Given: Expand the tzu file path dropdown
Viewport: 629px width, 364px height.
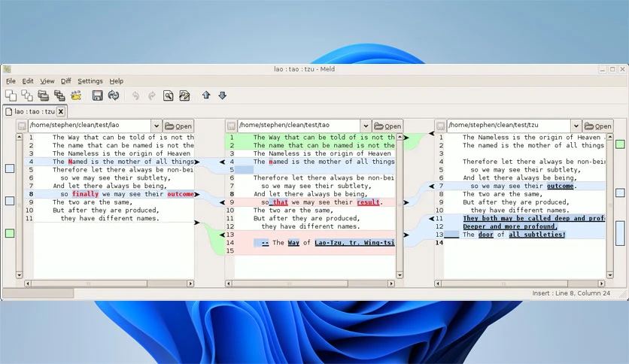Looking at the screenshot, I should pos(576,126).
